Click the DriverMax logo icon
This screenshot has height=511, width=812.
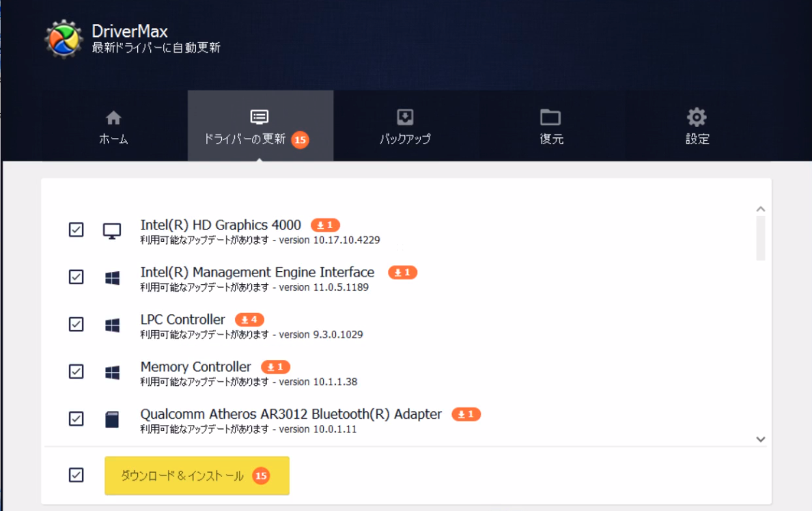pos(64,39)
